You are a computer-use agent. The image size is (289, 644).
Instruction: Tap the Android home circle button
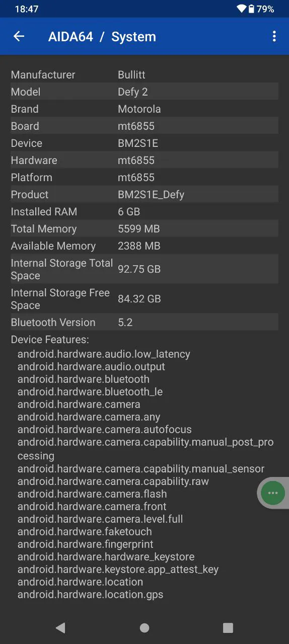coord(144,627)
